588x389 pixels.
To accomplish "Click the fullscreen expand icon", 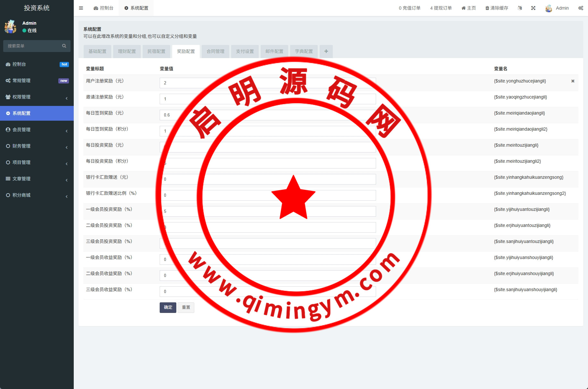I will [533, 8].
